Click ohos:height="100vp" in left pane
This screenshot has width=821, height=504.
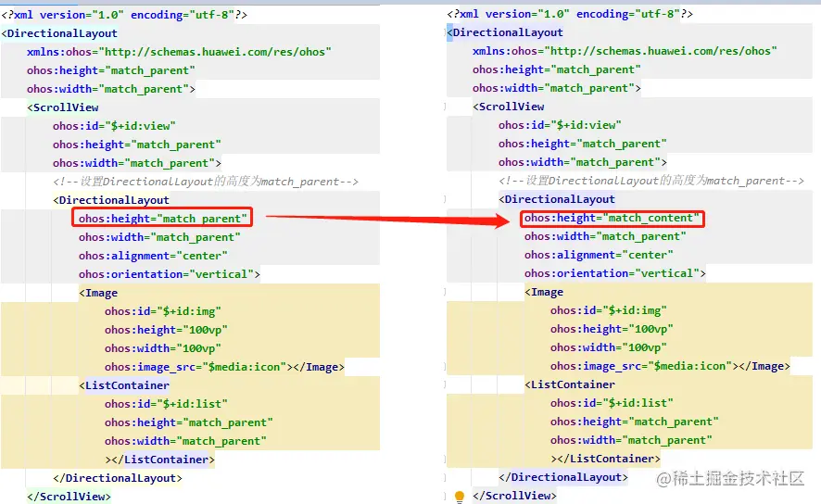(x=166, y=330)
